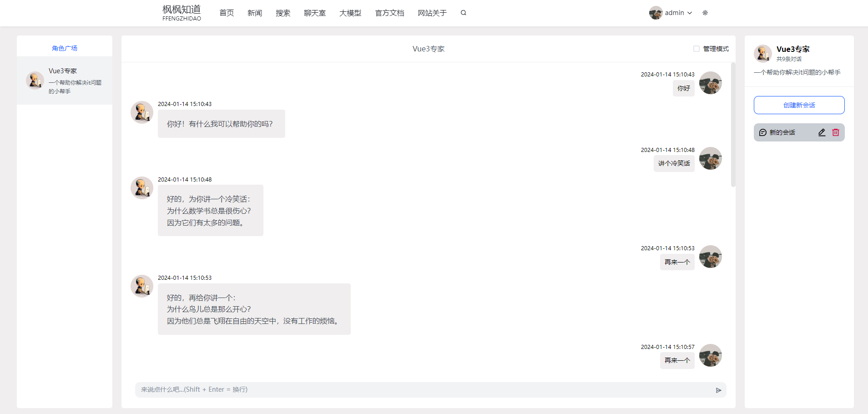Screen dimensions: 868x414
Task: Focus the message input field
Action: click(x=423, y=390)
